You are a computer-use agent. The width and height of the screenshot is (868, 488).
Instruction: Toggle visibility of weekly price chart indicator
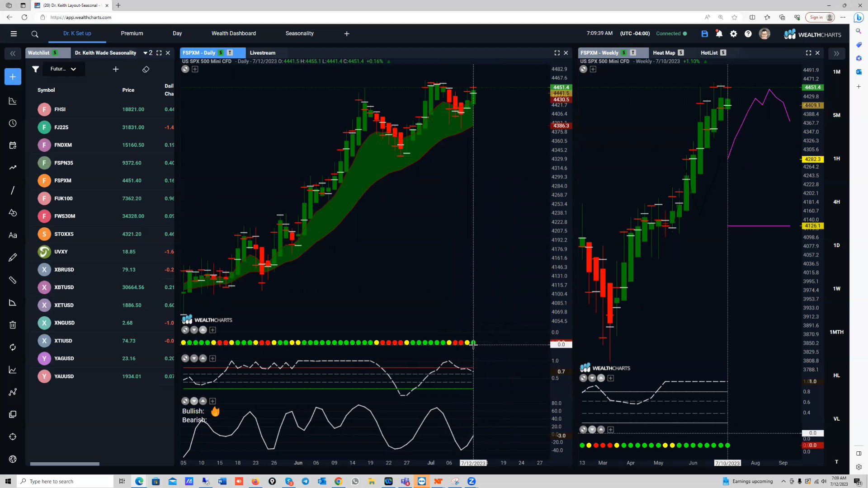tap(584, 69)
